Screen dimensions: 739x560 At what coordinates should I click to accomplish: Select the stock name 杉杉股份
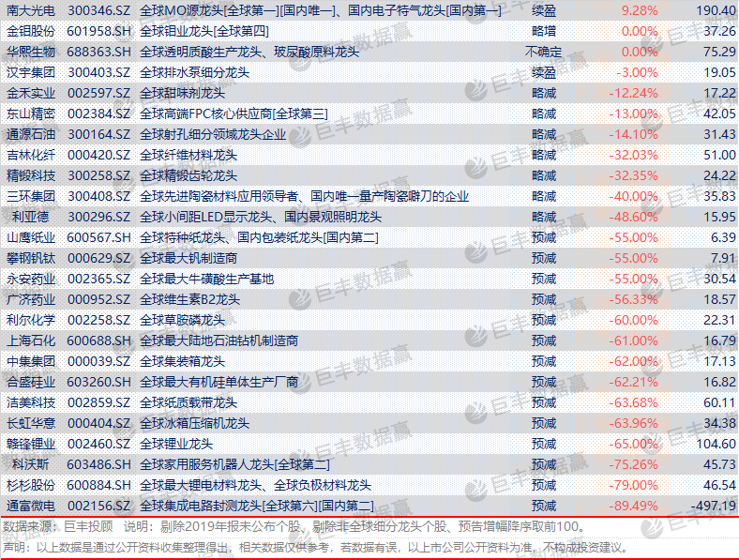pos(31,485)
